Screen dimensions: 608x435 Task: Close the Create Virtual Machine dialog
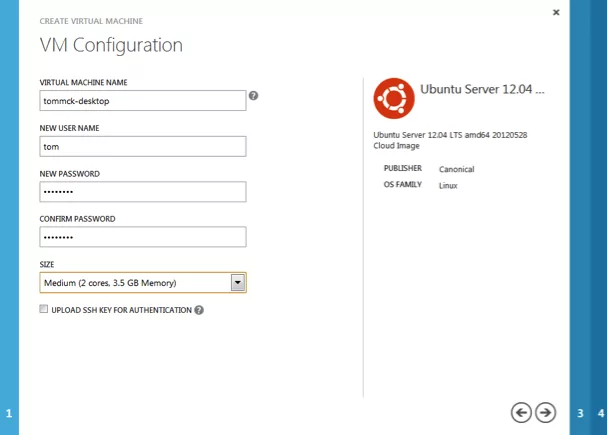556,12
